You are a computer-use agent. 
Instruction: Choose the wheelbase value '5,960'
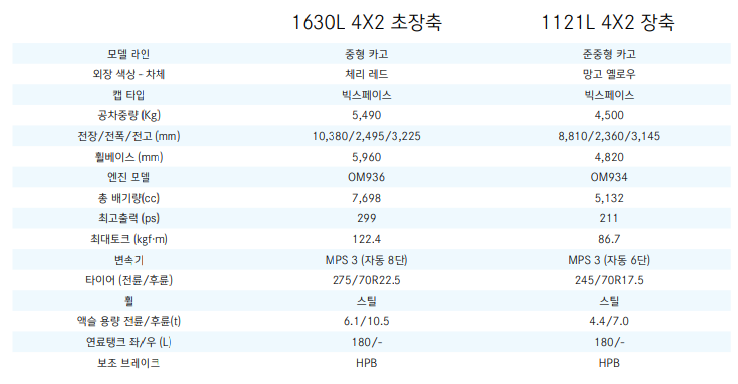point(367,157)
